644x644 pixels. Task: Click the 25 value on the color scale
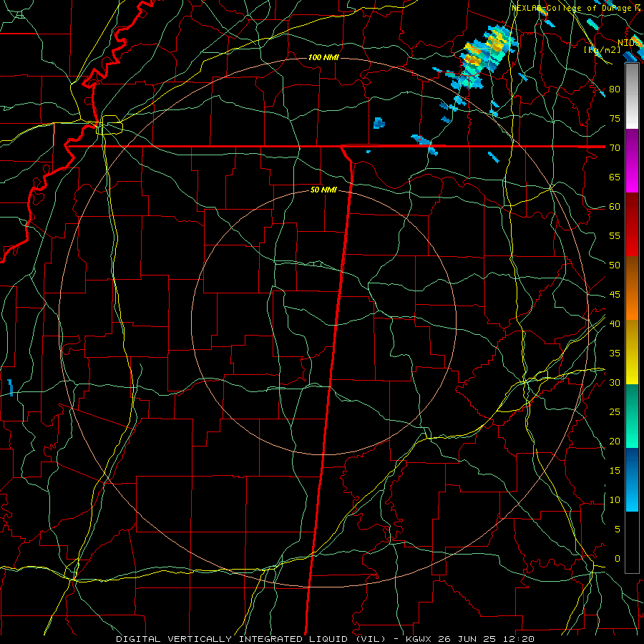pos(615,412)
